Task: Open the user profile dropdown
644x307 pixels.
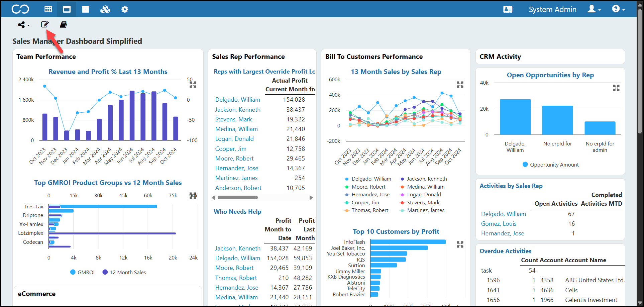Action: tap(594, 9)
